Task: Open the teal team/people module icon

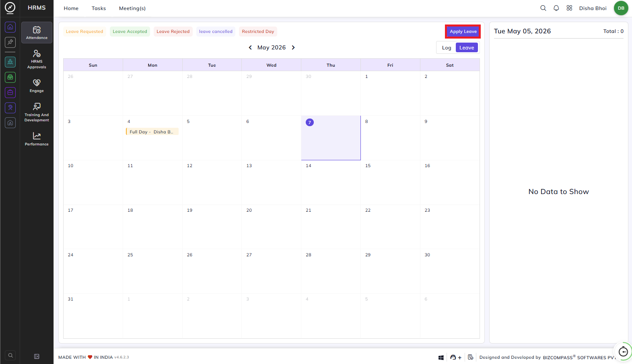Action: click(x=10, y=62)
